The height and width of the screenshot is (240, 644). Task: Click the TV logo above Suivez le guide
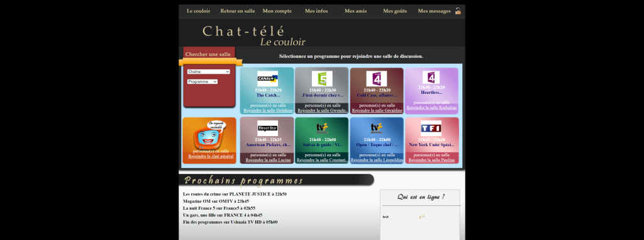point(322,128)
